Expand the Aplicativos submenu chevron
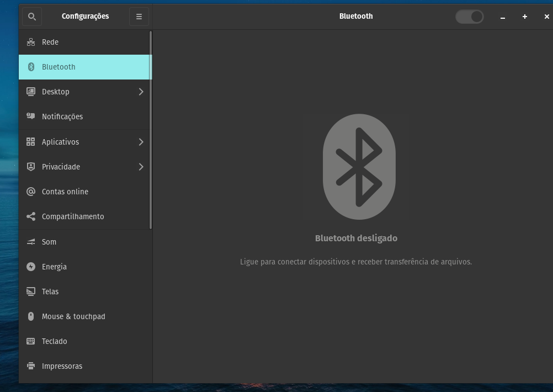Viewport: 553px width, 392px height. (141, 142)
